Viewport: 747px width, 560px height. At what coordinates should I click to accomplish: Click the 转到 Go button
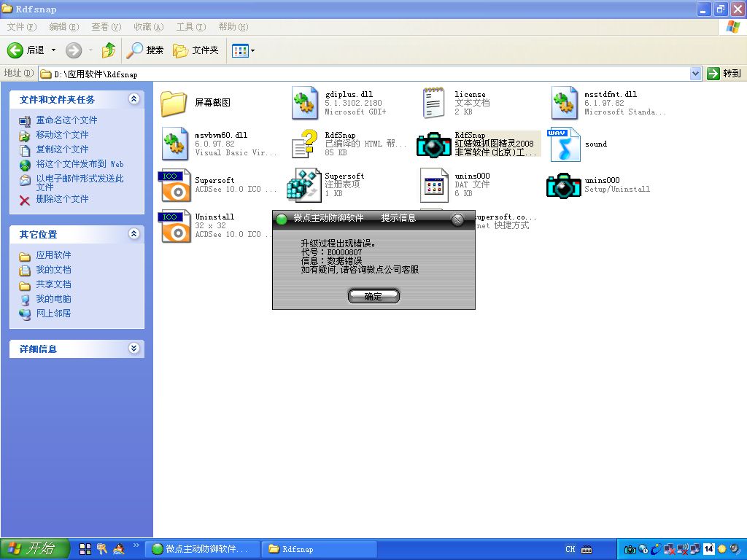(724, 74)
